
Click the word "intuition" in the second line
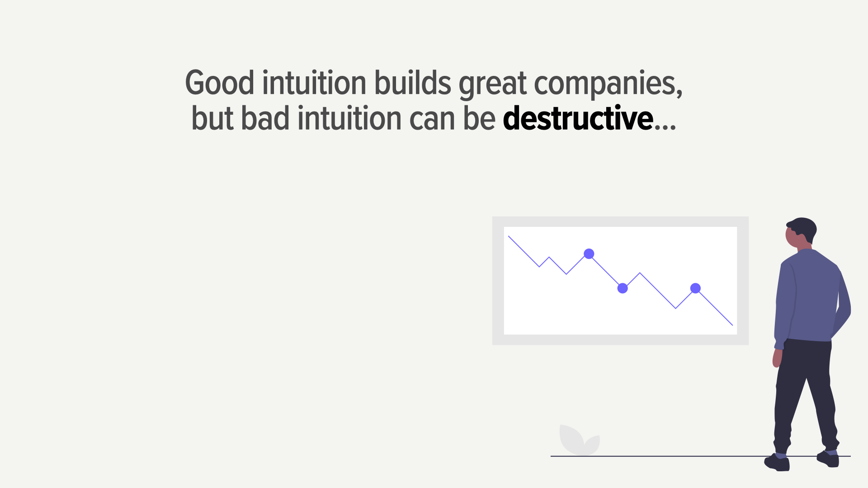point(349,118)
